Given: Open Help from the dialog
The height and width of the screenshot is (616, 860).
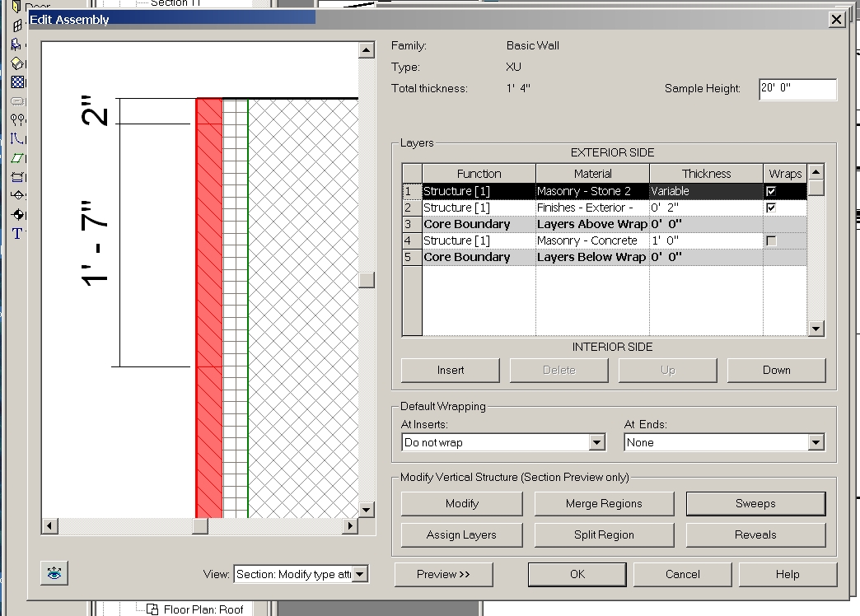Looking at the screenshot, I should 788,574.
